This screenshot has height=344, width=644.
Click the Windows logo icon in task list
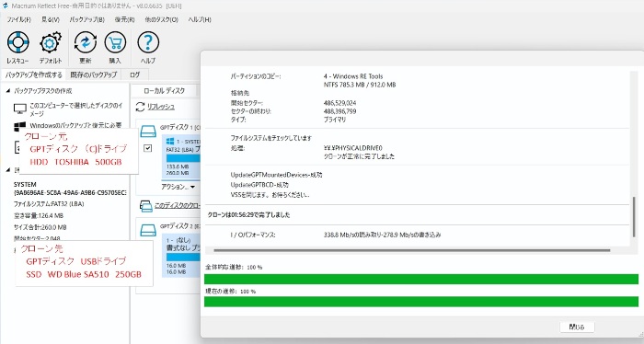point(19,126)
